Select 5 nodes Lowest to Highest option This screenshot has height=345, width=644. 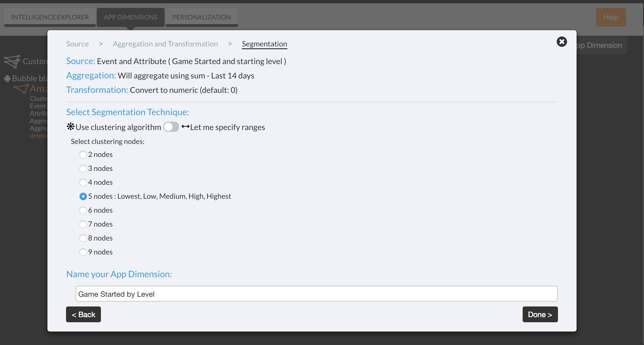click(x=83, y=196)
